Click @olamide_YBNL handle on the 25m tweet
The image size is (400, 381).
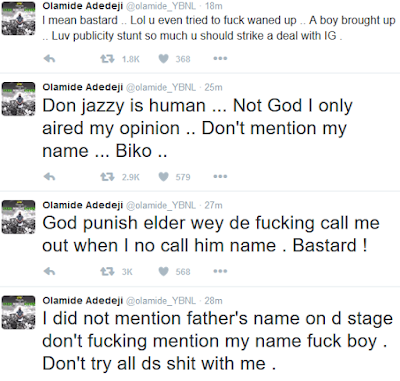(x=161, y=87)
